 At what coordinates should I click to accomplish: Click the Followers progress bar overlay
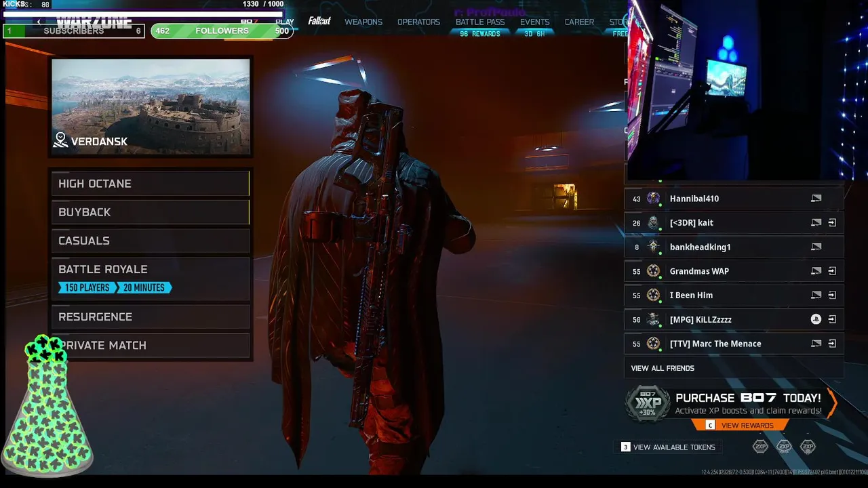tap(222, 30)
